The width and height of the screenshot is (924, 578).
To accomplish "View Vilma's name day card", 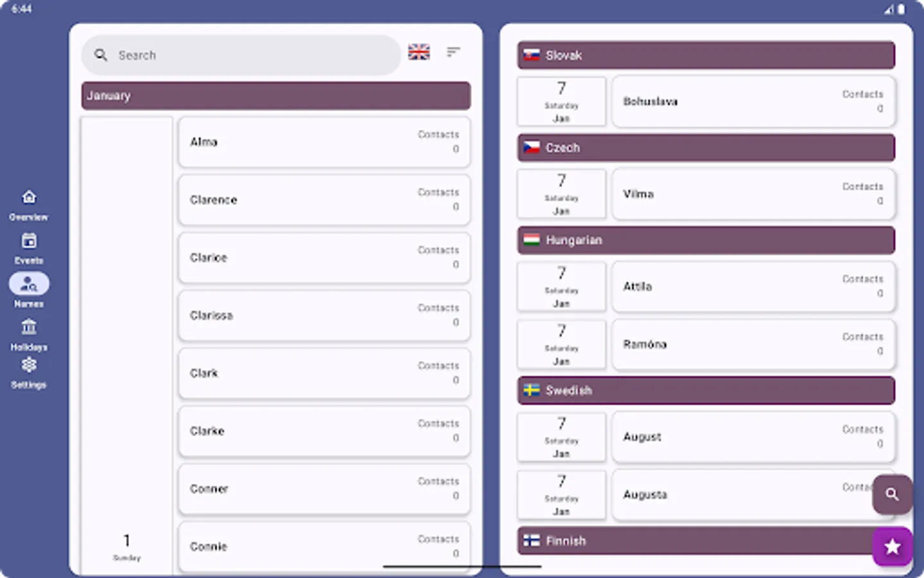I will point(754,194).
